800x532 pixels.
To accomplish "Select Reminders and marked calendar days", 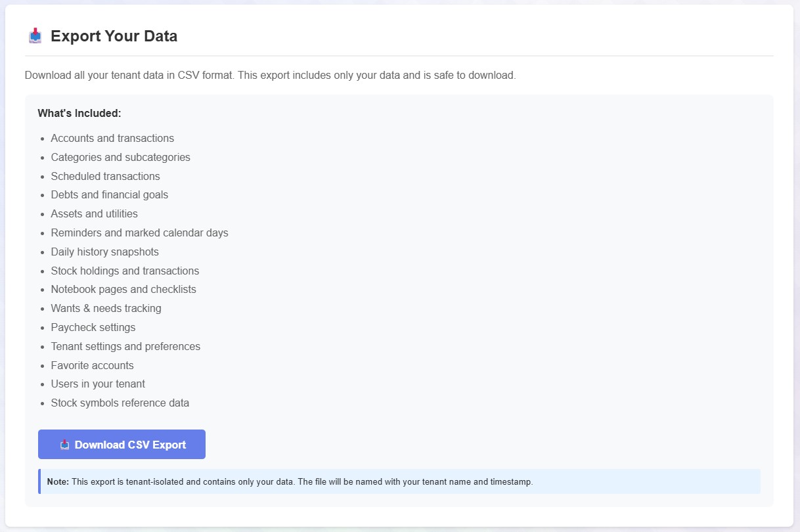I will pyautogui.click(x=139, y=233).
